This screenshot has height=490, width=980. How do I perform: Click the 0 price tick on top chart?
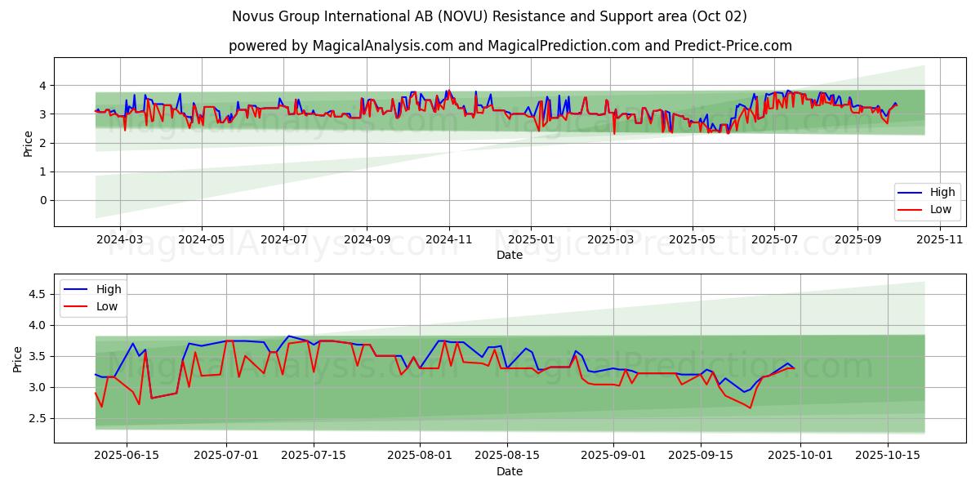coord(42,201)
